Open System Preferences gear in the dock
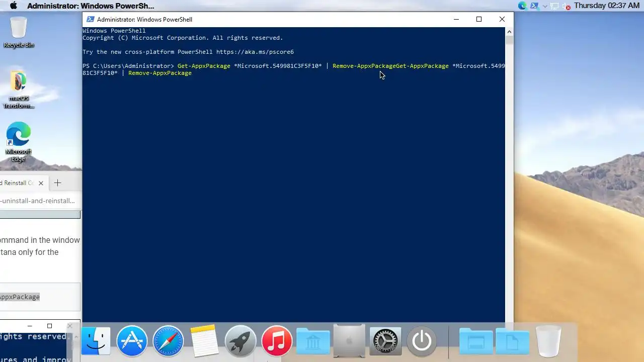 [x=385, y=341]
